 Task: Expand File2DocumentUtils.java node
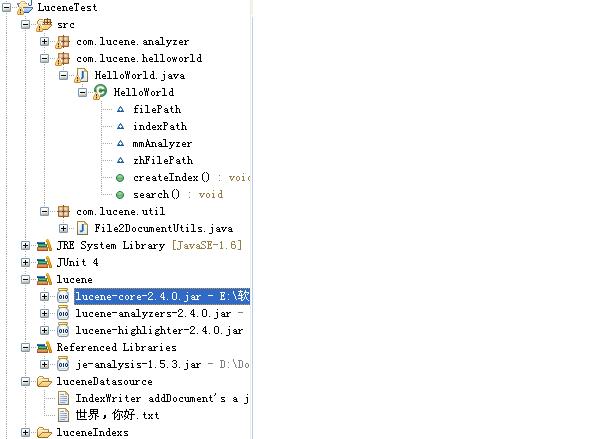63,228
